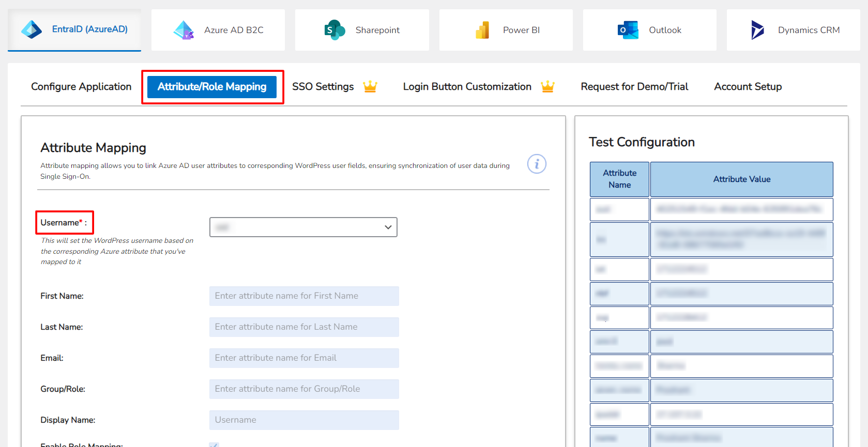Click the 'Attribute Name' table header
The width and height of the screenshot is (868, 447).
click(619, 179)
